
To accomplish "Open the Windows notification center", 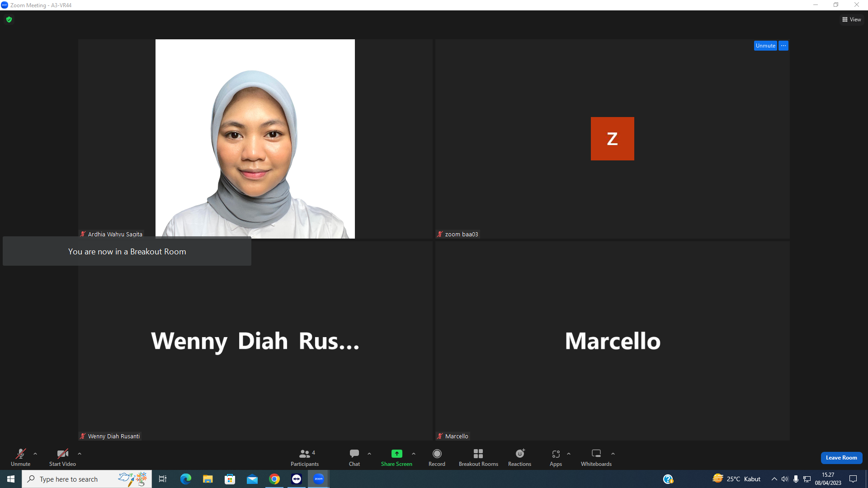I will [853, 479].
